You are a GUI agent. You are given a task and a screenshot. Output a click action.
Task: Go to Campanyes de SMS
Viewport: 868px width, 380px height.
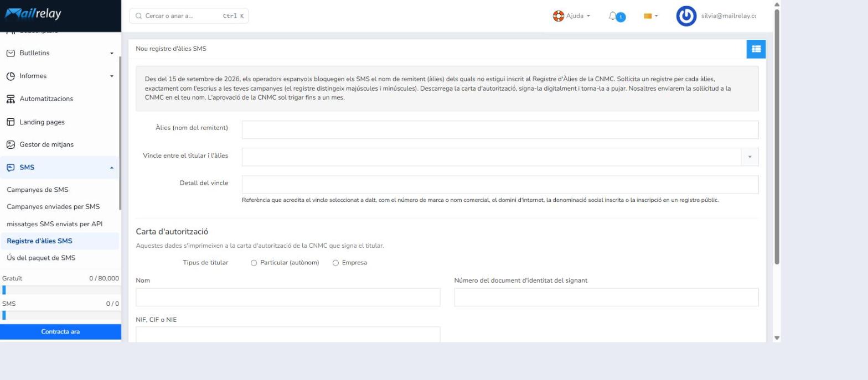tap(38, 190)
